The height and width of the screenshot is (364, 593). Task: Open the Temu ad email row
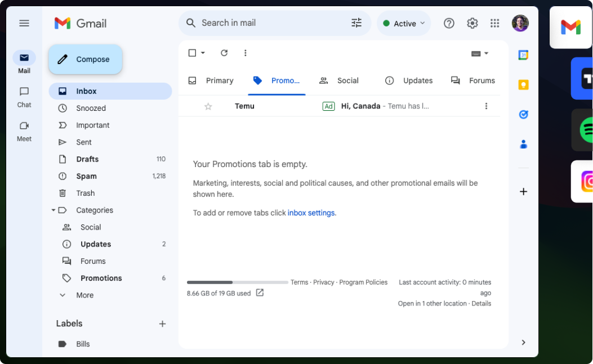[x=339, y=106]
